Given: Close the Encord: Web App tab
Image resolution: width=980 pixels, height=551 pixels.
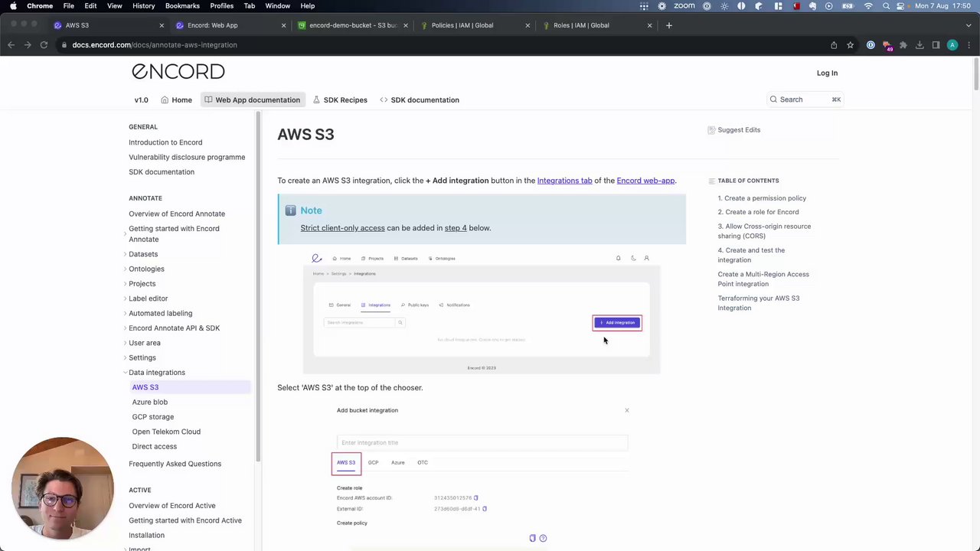Looking at the screenshot, I should click(x=283, y=25).
